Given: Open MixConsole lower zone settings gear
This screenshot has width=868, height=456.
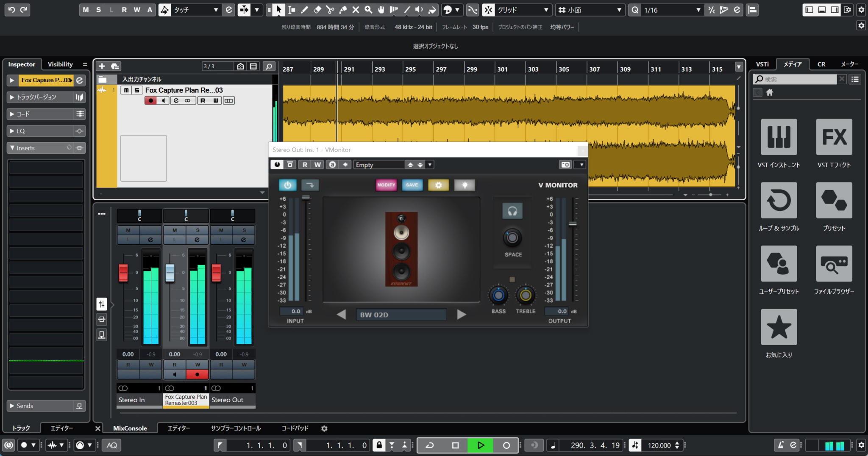Looking at the screenshot, I should click(324, 428).
